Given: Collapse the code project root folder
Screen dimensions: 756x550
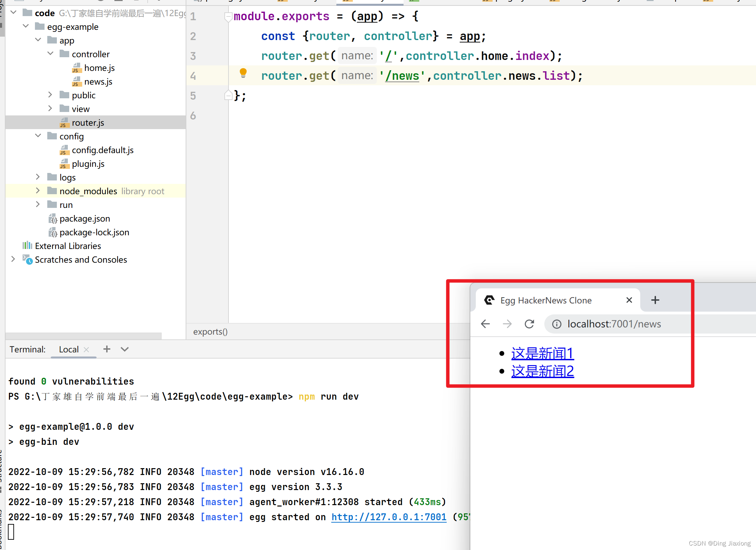Looking at the screenshot, I should coord(13,13).
